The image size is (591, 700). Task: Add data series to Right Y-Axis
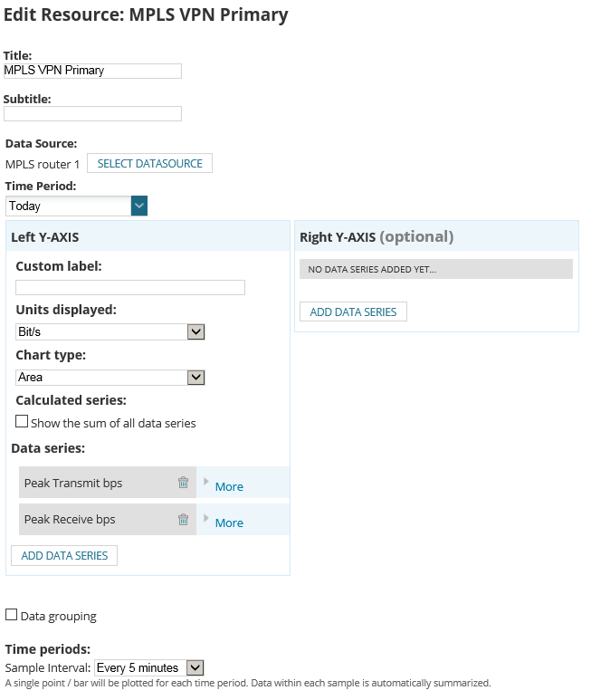click(x=353, y=312)
